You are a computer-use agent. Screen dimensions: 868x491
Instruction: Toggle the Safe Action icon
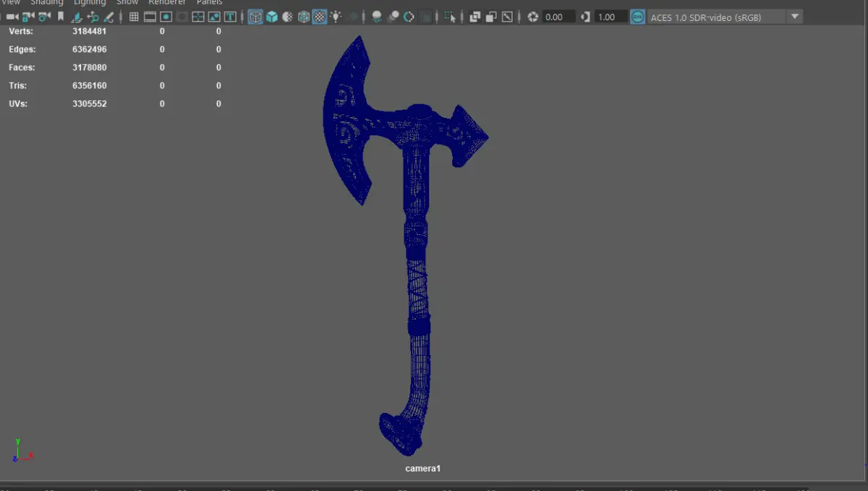pyautogui.click(x=214, y=17)
